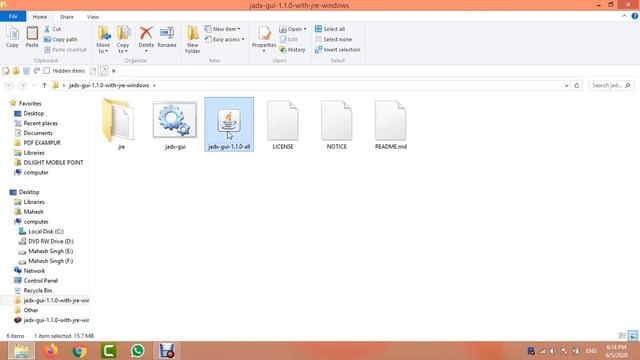Delete the selected item

(x=146, y=40)
